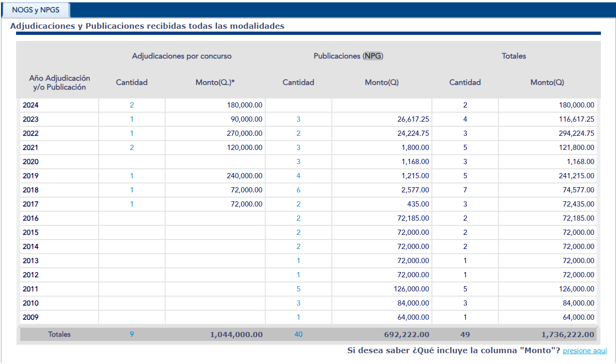Open 2010 publicaciones quantity link 3

(298, 303)
